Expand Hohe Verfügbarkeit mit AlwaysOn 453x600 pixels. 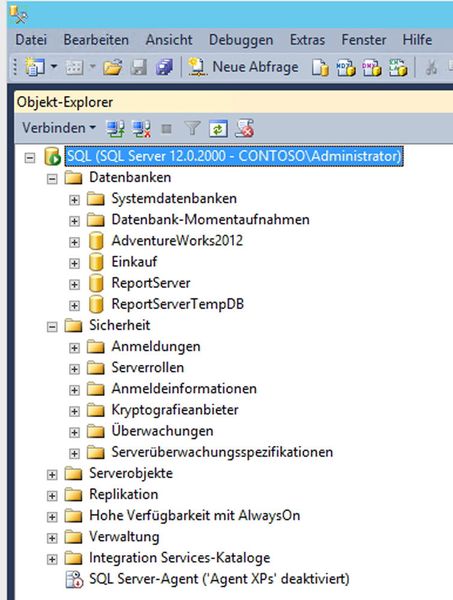(52, 517)
